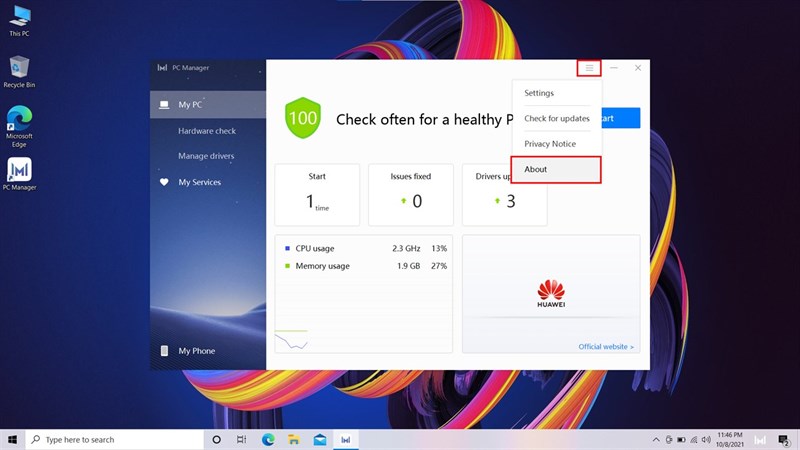The image size is (800, 450).
Task: Open Manage drivers in the sidebar
Action: (206, 156)
